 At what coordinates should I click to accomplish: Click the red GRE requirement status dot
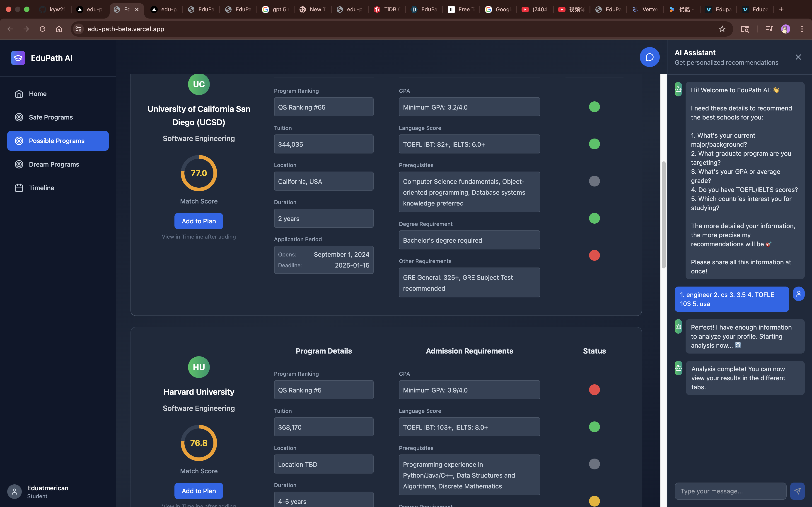point(594,255)
